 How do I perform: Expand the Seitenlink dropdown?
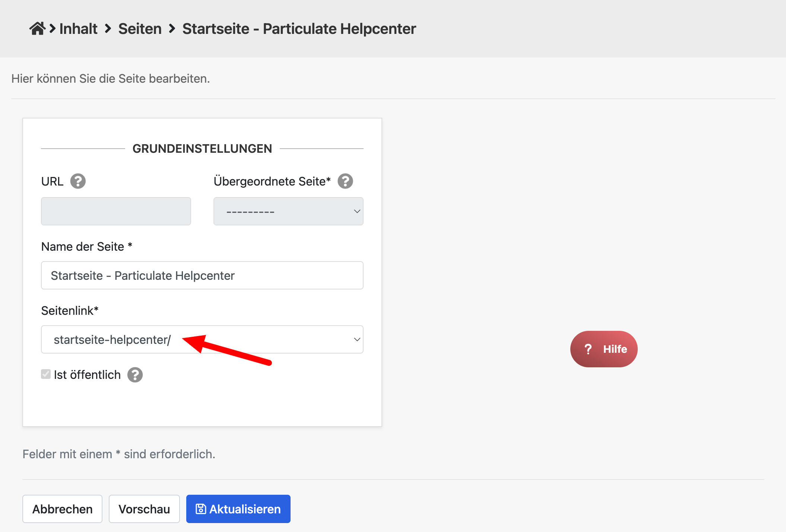[x=202, y=339]
